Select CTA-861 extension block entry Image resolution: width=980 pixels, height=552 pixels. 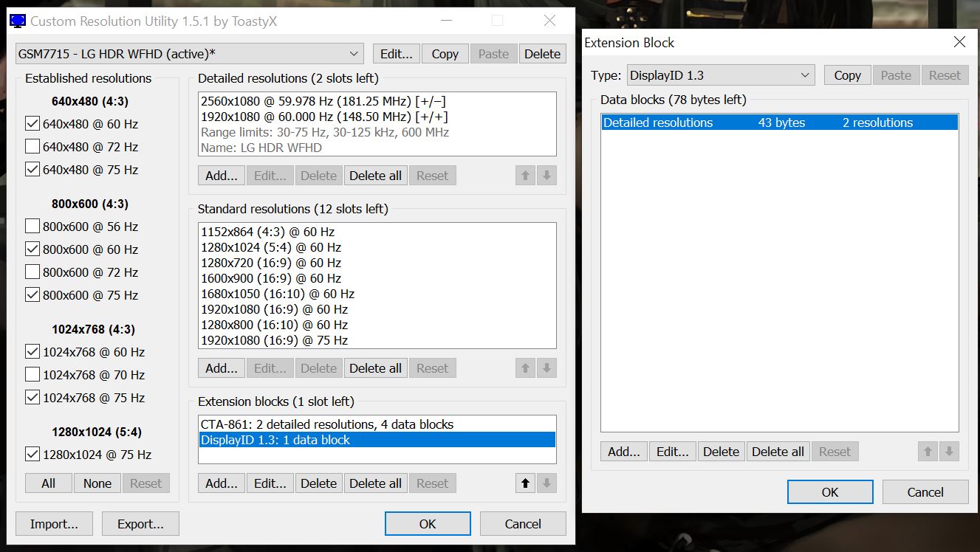[327, 424]
